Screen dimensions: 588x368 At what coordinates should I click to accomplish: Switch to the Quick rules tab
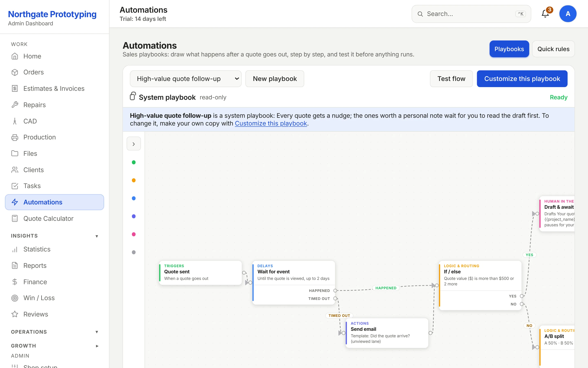553,49
